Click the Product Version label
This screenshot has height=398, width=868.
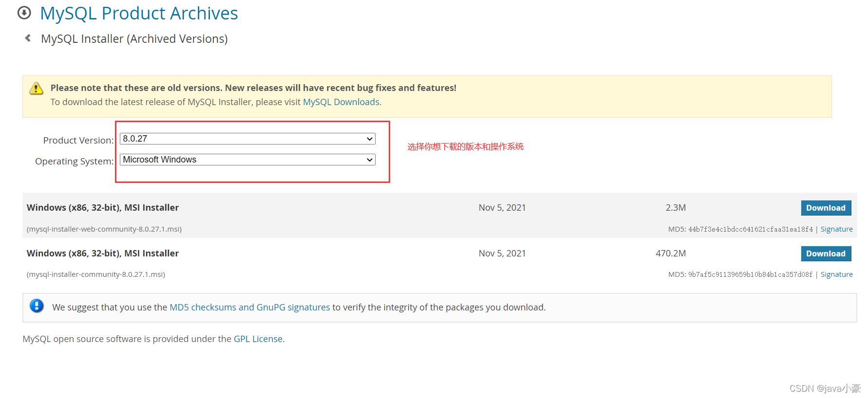click(78, 140)
